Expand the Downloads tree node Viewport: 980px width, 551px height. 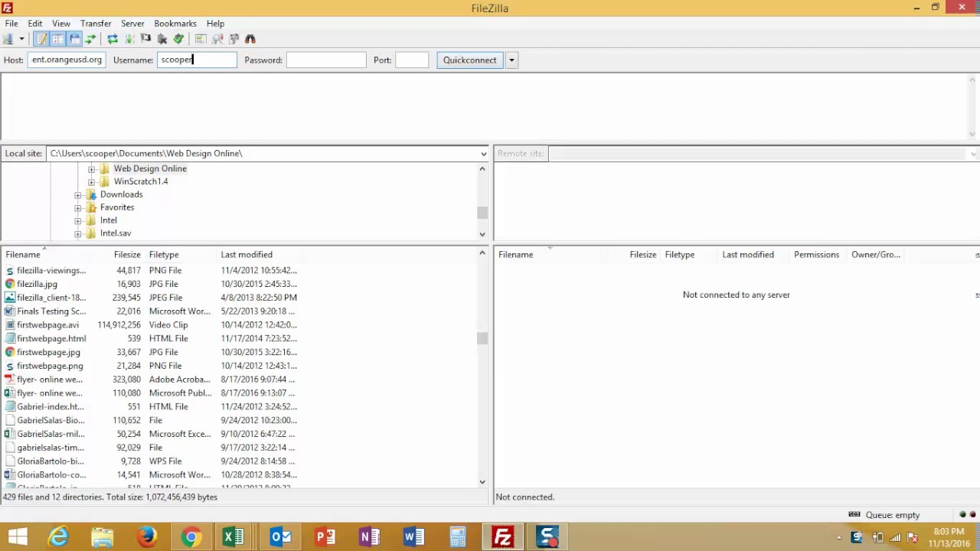click(77, 195)
